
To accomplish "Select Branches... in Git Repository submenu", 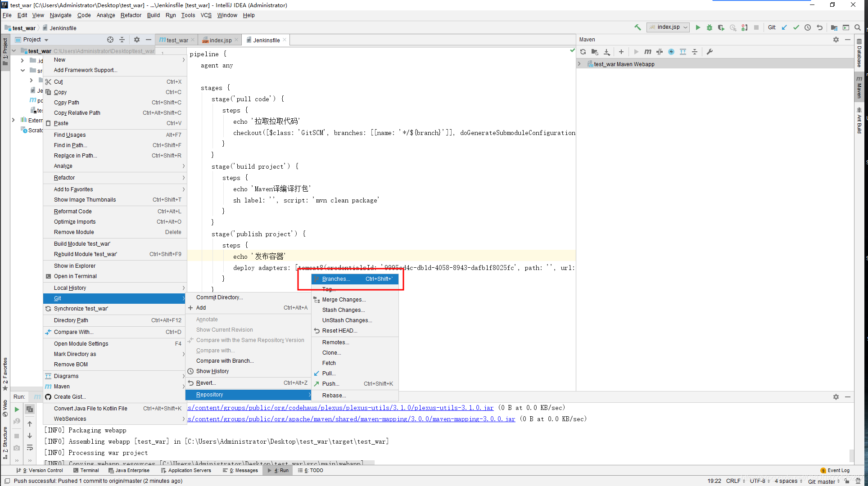I will click(355, 279).
